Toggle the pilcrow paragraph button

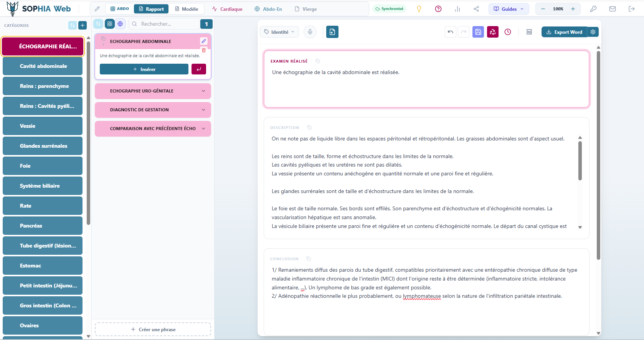(x=206, y=24)
